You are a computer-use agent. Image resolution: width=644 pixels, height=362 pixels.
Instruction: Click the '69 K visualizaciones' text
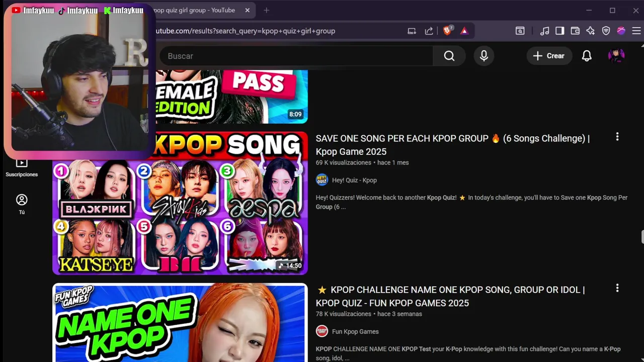(x=344, y=162)
